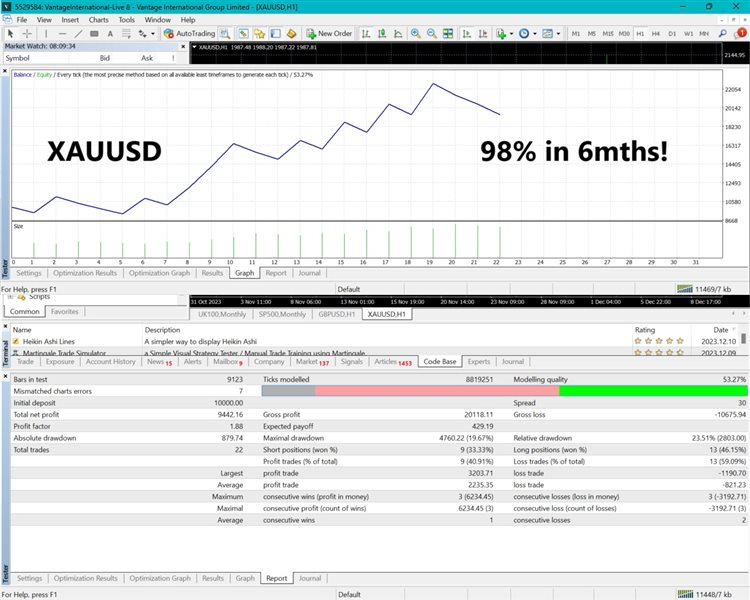Switch timeframe to D1

(672, 33)
